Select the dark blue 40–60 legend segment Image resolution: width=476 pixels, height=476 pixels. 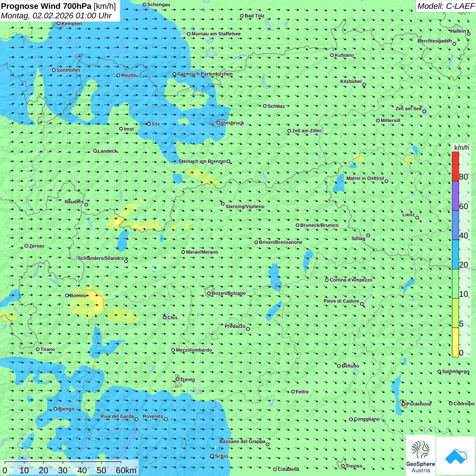(455, 225)
